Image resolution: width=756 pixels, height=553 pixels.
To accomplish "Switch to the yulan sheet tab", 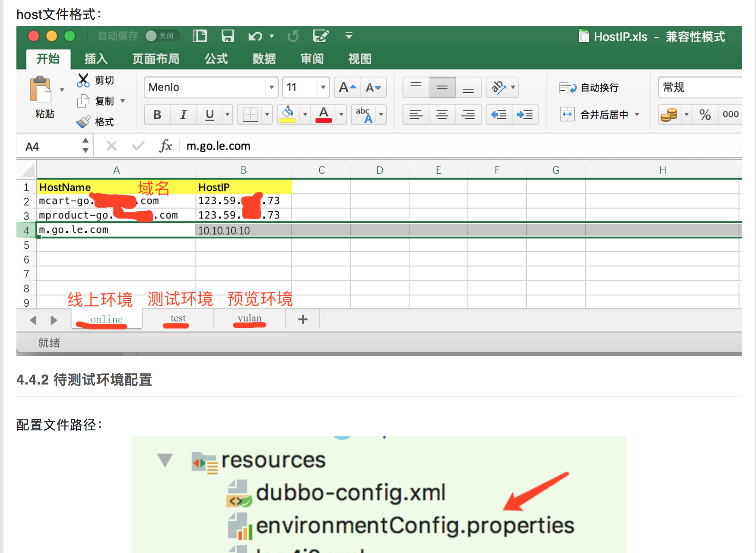I will point(249,319).
